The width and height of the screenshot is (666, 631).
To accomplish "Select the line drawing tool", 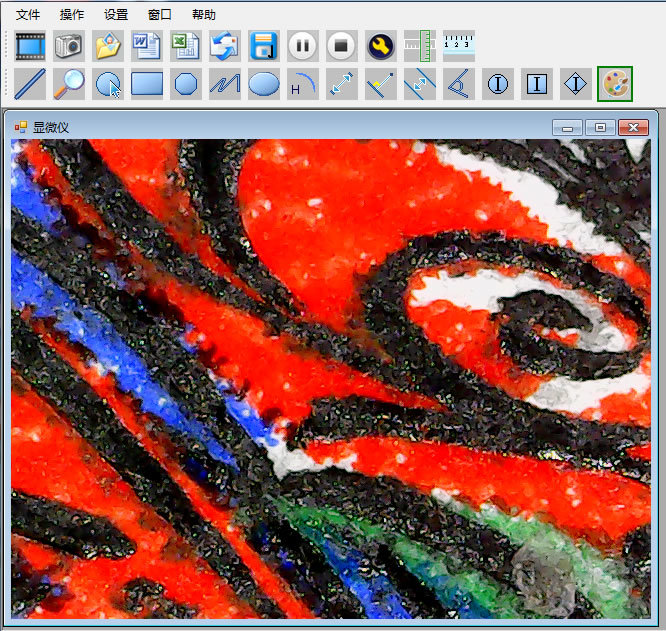I will point(30,84).
